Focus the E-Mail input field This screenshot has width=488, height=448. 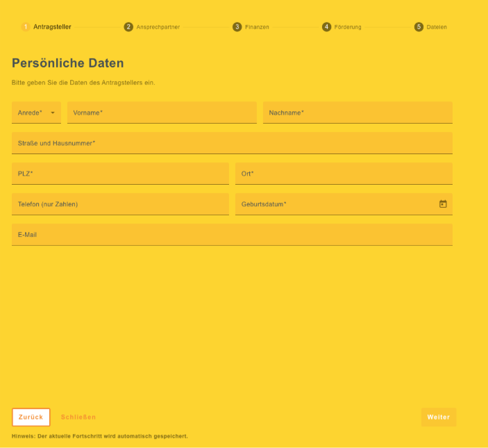pos(232,235)
